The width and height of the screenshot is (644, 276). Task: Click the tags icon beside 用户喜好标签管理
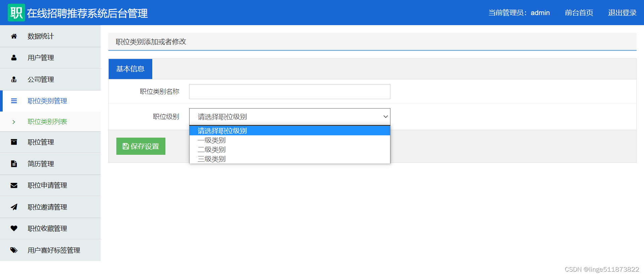[14, 250]
